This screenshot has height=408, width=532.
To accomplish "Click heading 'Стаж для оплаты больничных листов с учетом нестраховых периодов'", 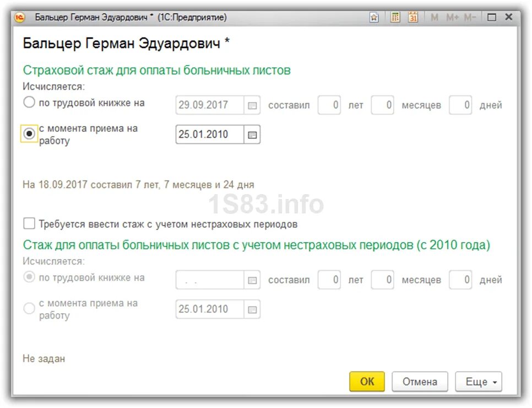I will point(257,245).
